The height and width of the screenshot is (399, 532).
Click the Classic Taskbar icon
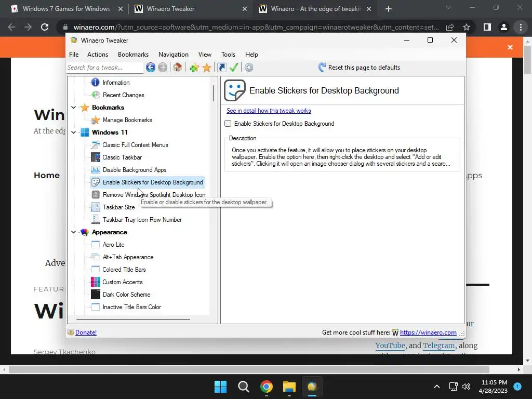pyautogui.click(x=96, y=157)
